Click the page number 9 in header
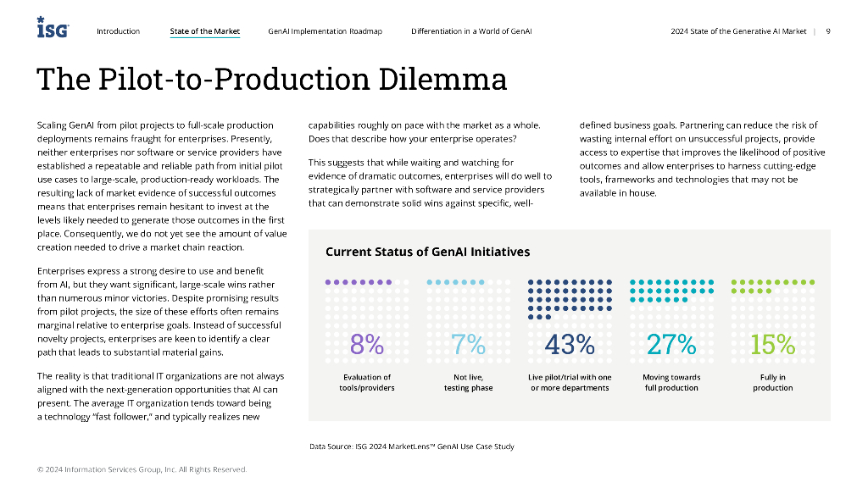The image size is (868, 488). click(x=827, y=31)
